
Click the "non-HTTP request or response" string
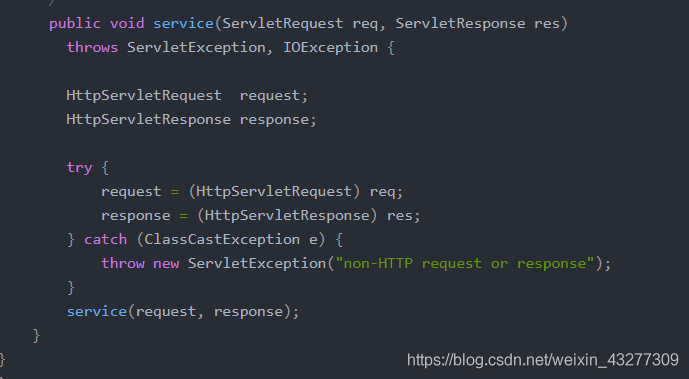[x=465, y=263]
